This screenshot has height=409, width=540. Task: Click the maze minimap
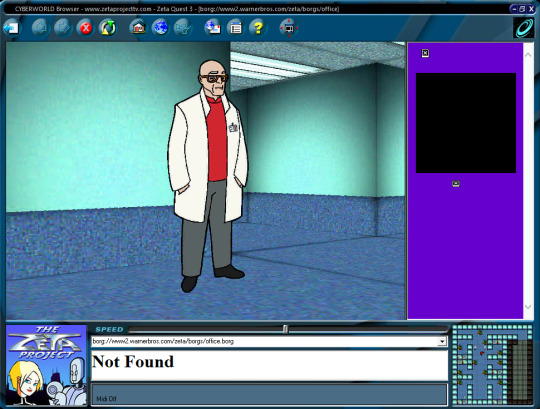[x=492, y=365]
